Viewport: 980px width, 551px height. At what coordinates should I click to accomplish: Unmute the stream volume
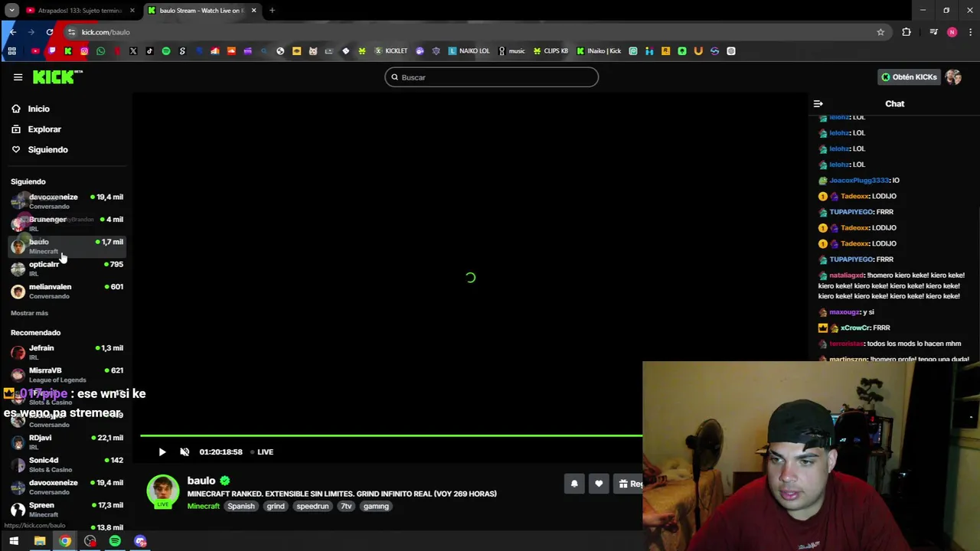(x=185, y=452)
